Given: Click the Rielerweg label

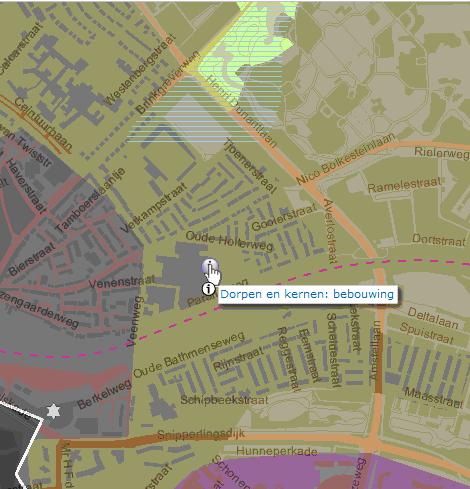Looking at the screenshot, I should 442,153.
